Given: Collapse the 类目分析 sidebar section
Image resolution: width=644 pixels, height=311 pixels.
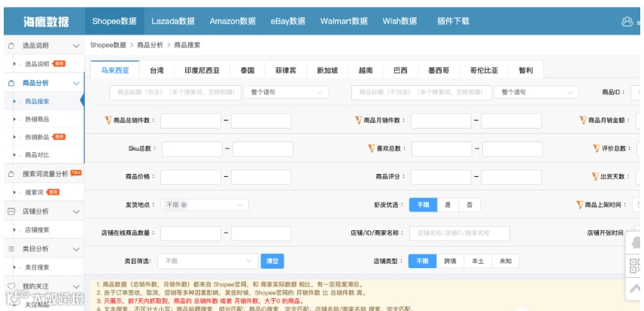Looking at the screenshot, I should coord(76,249).
